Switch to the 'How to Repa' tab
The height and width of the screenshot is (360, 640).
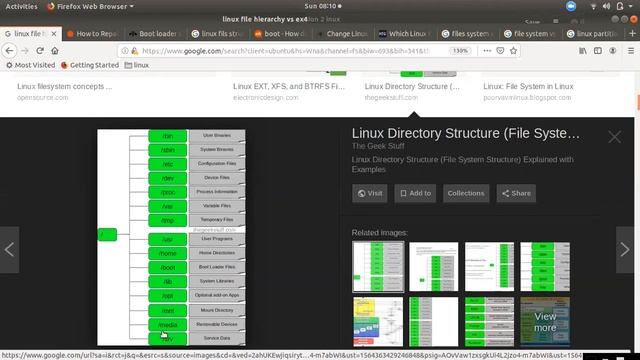click(x=93, y=33)
